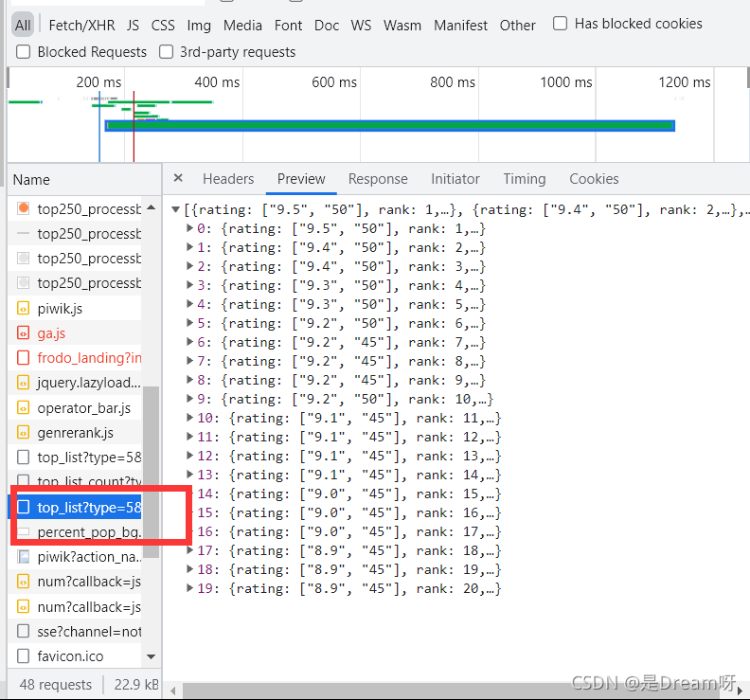
Task: Open the Headers tab
Action: point(228,179)
